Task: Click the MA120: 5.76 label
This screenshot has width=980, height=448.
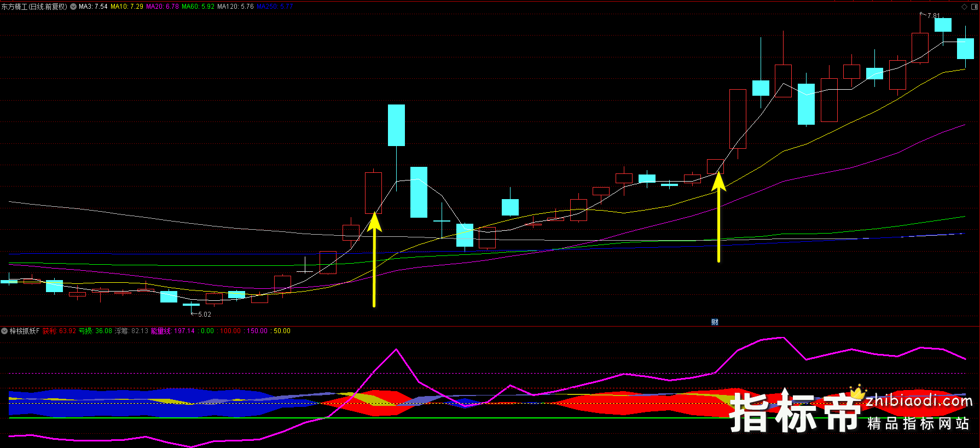Action: (x=235, y=7)
